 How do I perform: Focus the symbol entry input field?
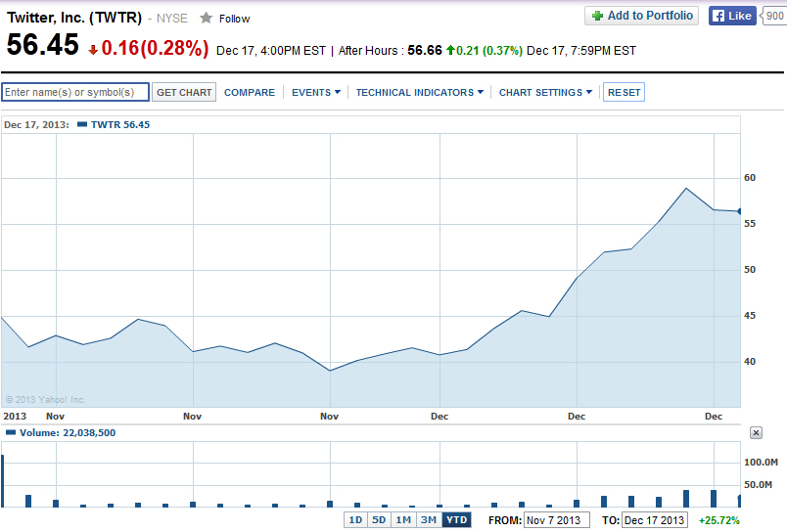point(75,92)
